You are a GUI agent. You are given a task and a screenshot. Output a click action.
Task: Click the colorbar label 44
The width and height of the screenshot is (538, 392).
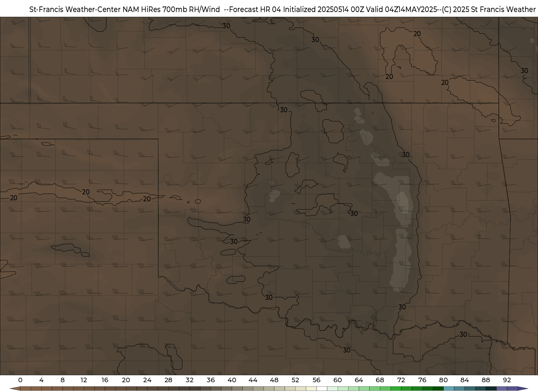253,380
